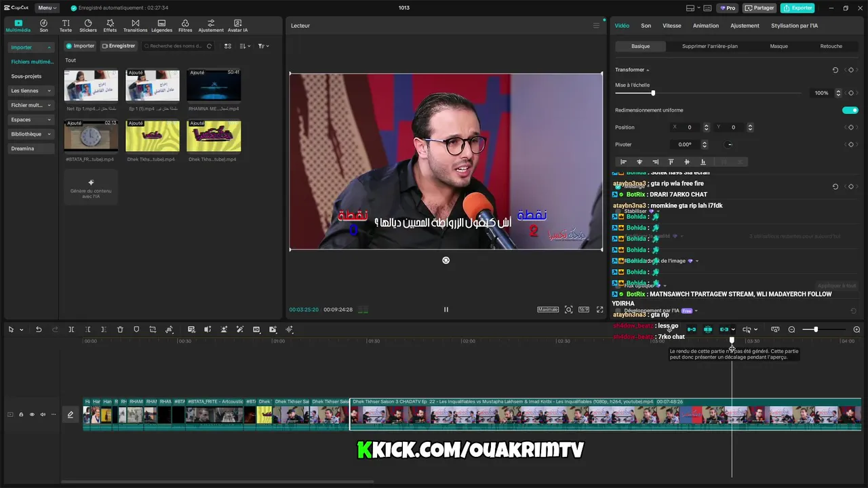This screenshot has height=488, width=868.
Task: Zoom in the timeline with plus magnifier
Action: (x=856, y=329)
